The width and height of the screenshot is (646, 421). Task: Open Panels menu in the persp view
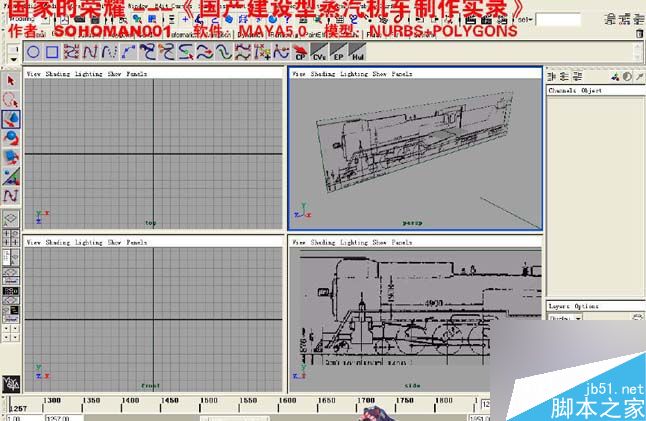tap(402, 74)
